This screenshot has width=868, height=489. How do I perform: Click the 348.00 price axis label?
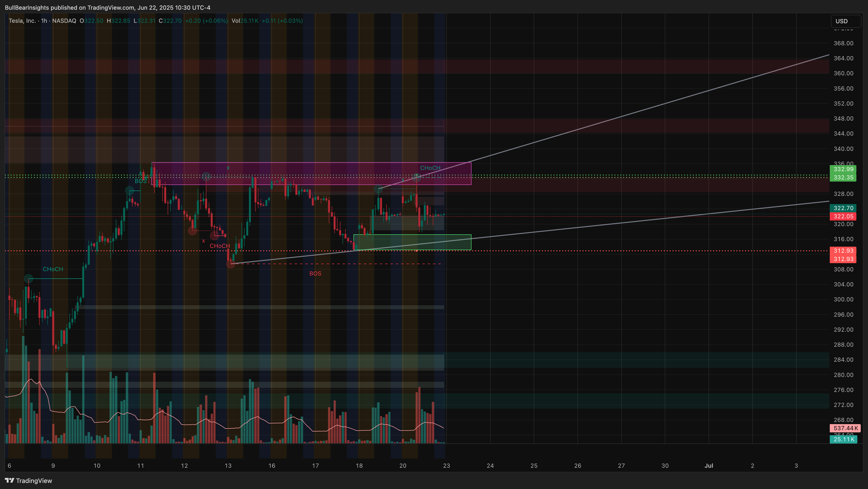[x=844, y=118]
